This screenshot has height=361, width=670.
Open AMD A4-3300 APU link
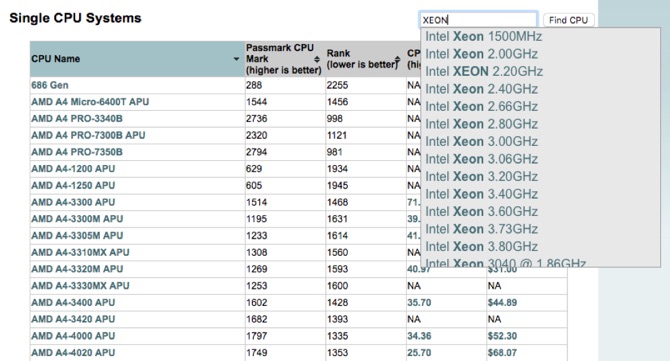pyautogui.click(x=73, y=202)
